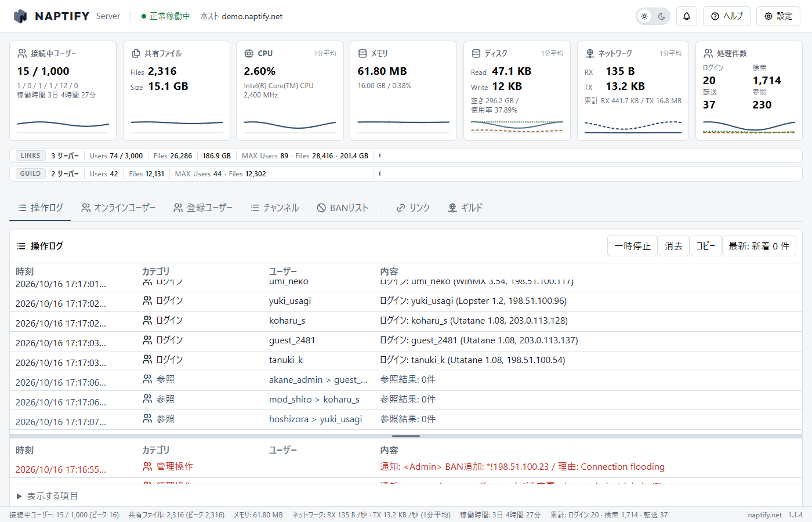The width and height of the screenshot is (812, 522).
Task: Click the 処理件数 card icon
Action: (x=708, y=53)
